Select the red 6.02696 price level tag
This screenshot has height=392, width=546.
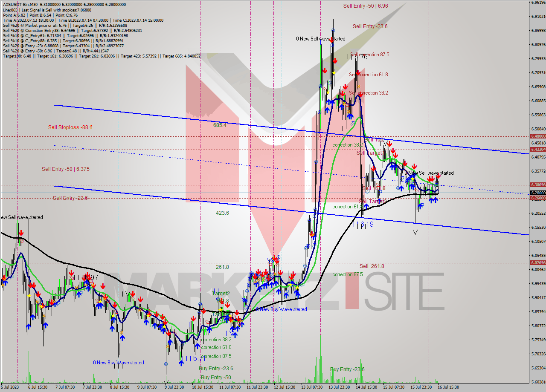click(537, 263)
